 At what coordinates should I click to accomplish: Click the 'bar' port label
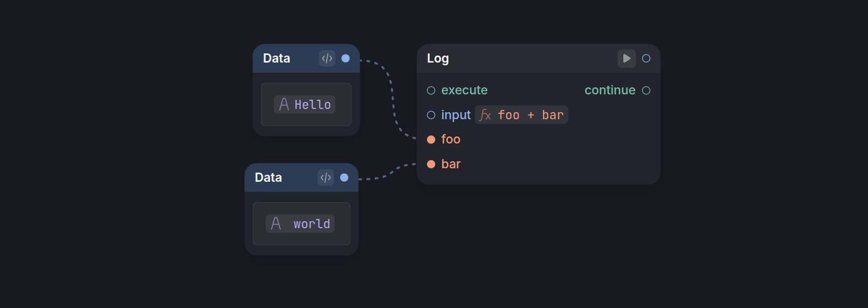click(x=451, y=164)
